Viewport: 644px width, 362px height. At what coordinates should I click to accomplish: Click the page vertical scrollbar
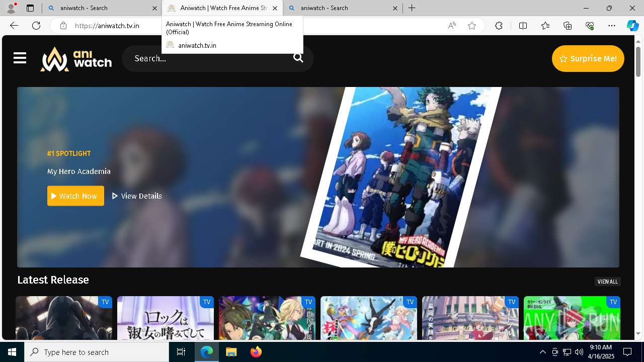pos(638,61)
